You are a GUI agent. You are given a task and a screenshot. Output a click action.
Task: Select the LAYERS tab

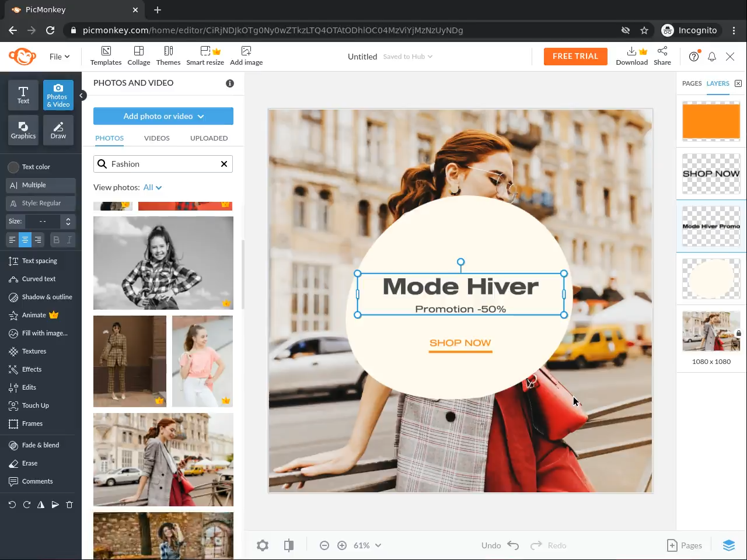coord(718,83)
